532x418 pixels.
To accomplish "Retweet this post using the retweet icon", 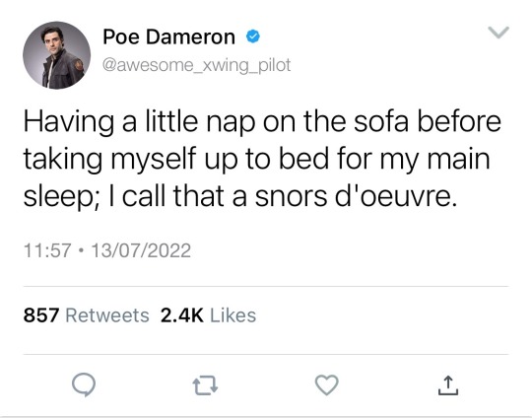I will [x=205, y=385].
